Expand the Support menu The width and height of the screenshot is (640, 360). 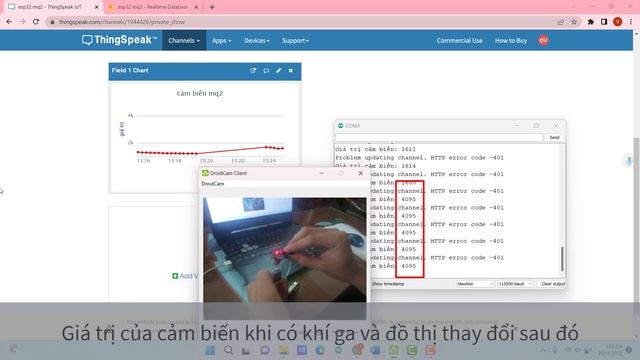295,40
